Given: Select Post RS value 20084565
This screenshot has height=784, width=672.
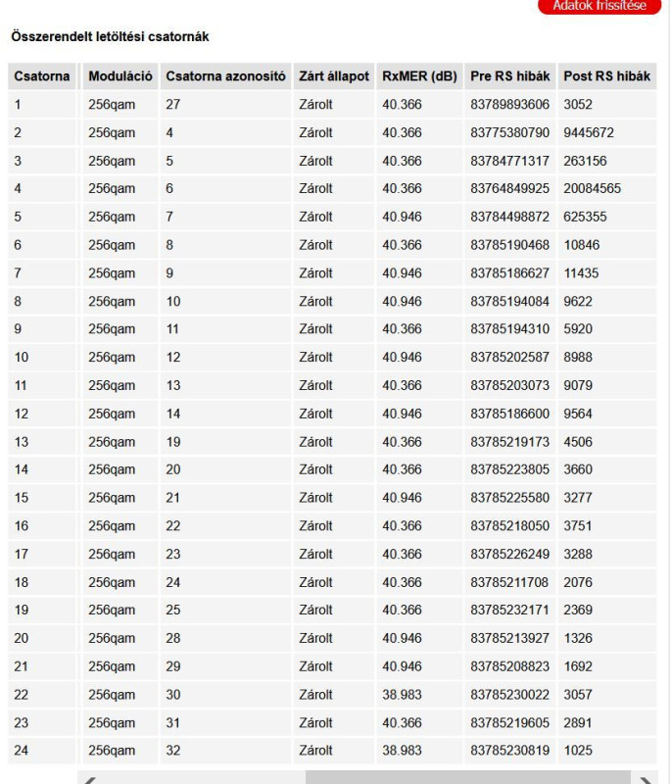Looking at the screenshot, I should point(592,188).
